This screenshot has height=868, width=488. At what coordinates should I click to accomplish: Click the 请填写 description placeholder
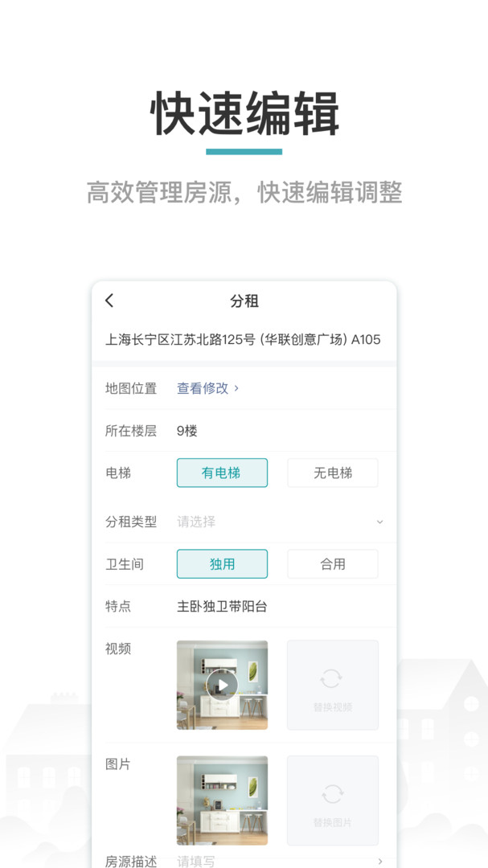click(196, 862)
